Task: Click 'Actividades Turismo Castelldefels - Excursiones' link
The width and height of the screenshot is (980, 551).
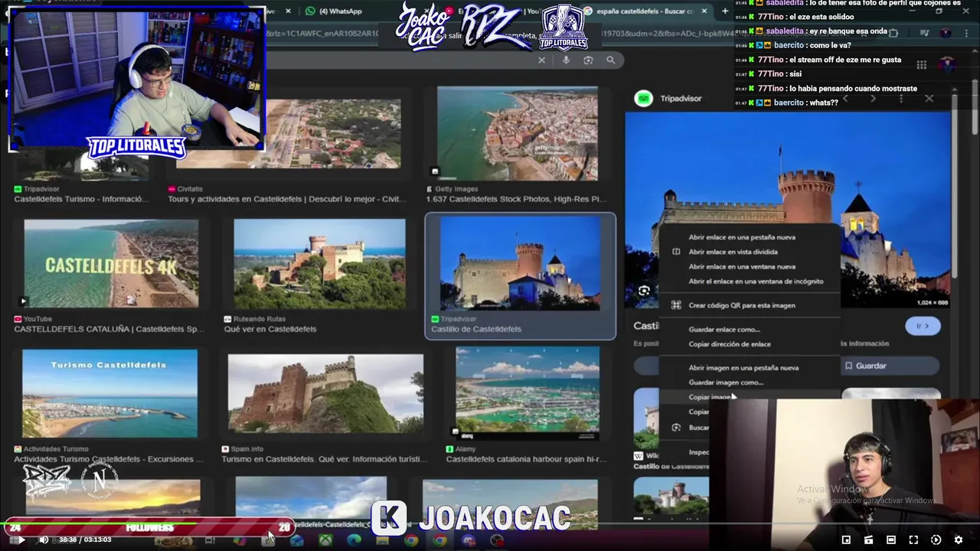Action: [109, 459]
